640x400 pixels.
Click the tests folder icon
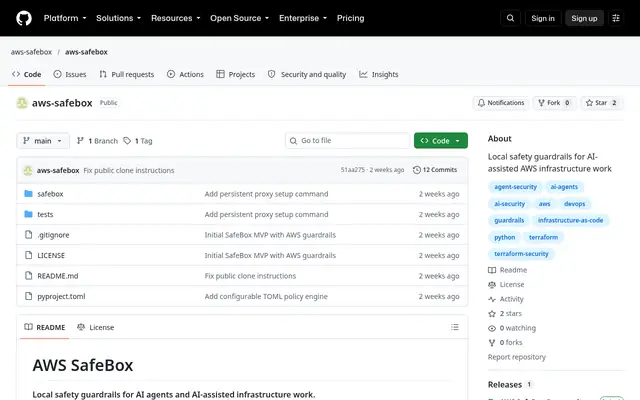pyautogui.click(x=28, y=214)
